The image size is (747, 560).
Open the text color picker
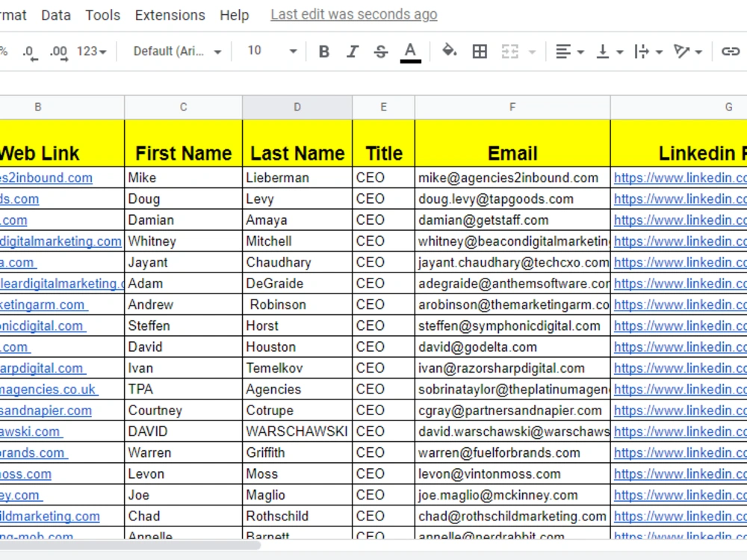(x=410, y=52)
